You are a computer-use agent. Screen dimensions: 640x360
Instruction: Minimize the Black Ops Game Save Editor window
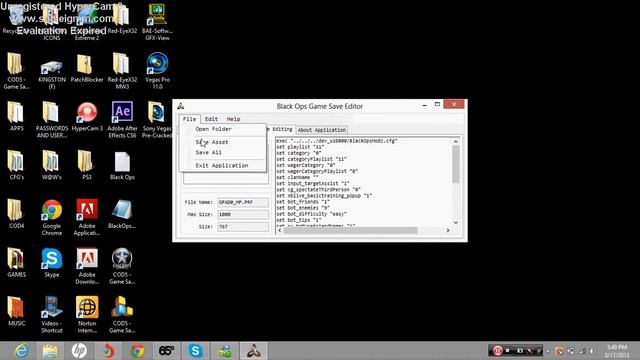pos(424,105)
